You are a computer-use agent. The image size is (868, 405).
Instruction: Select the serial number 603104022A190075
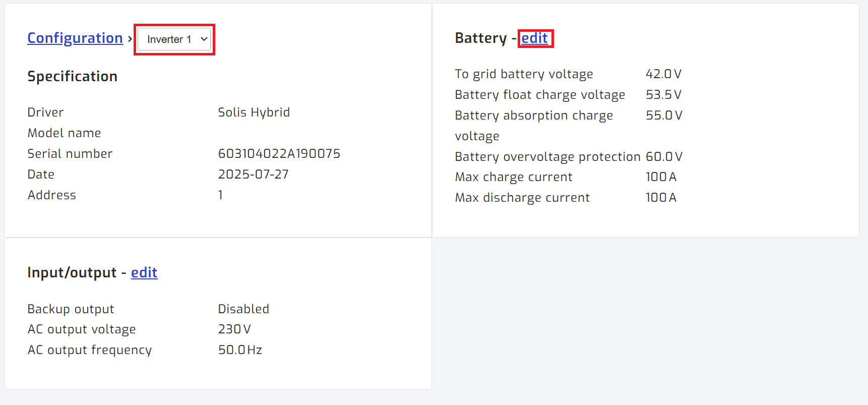tap(279, 153)
